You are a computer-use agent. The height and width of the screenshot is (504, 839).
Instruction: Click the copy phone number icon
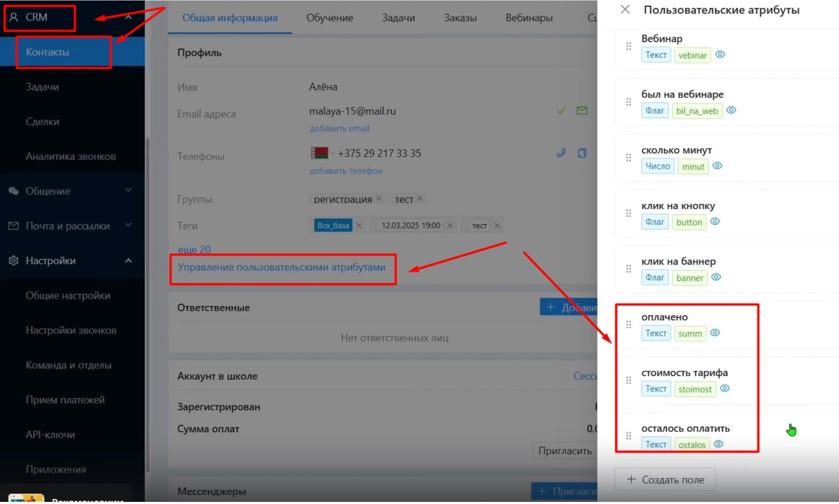point(582,153)
